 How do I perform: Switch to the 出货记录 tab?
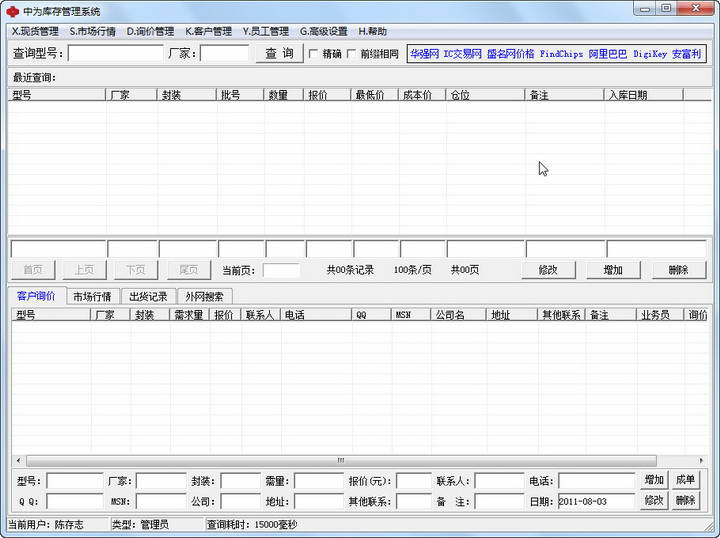[149, 296]
